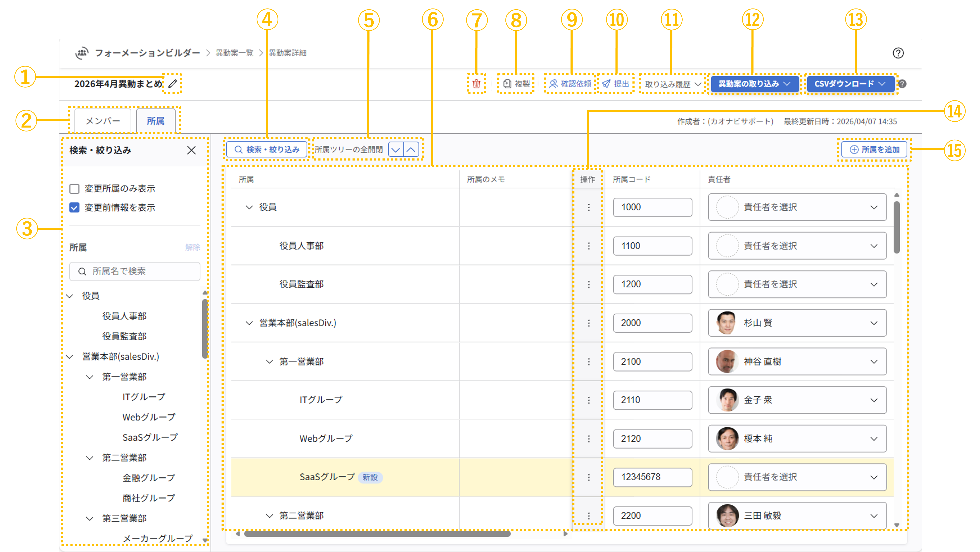Image resolution: width=980 pixels, height=552 pixels.
Task: Click the 異動案の取り込み button
Action: (x=754, y=84)
